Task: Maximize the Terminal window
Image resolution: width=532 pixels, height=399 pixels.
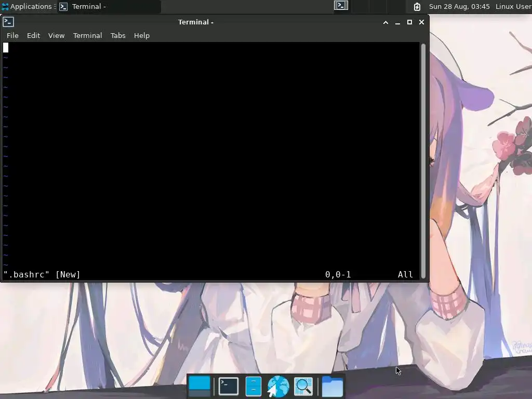Action: (x=409, y=22)
